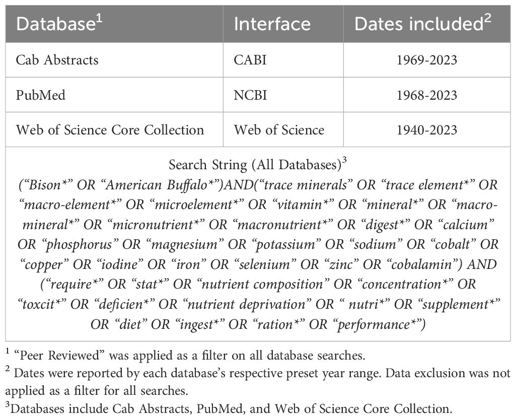516x420 pixels.
Task: Click the superscript 2 after Dates included
Action: [x=488, y=19]
